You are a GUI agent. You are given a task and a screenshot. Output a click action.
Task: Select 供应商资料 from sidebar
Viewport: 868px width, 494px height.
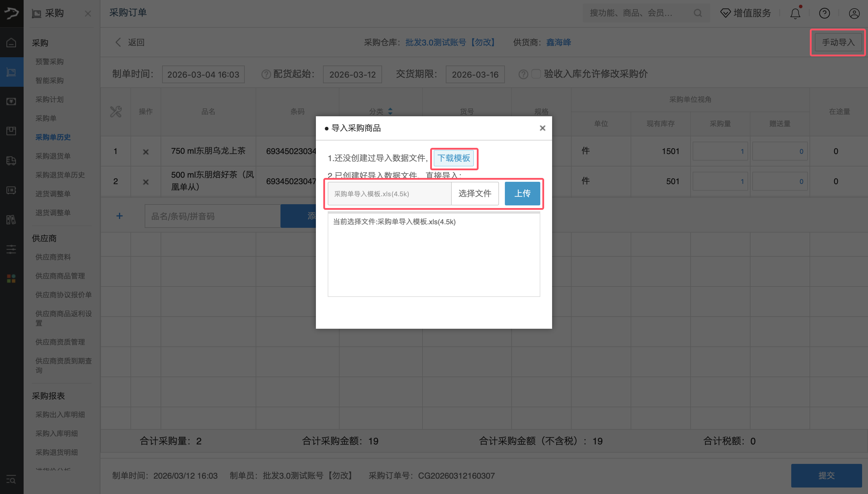point(53,257)
